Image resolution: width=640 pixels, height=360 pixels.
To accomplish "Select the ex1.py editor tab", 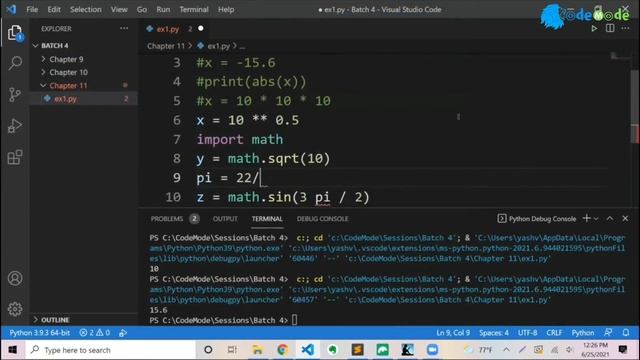I will (x=168, y=29).
